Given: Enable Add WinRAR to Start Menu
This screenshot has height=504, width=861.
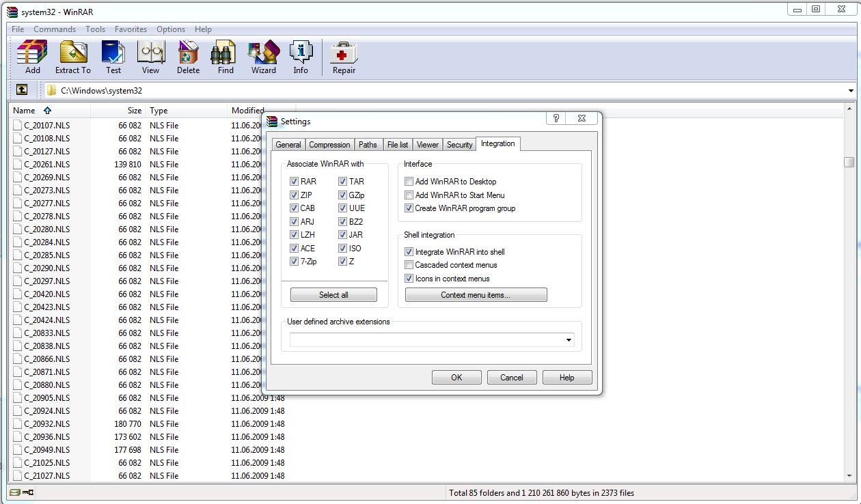Looking at the screenshot, I should [x=409, y=195].
